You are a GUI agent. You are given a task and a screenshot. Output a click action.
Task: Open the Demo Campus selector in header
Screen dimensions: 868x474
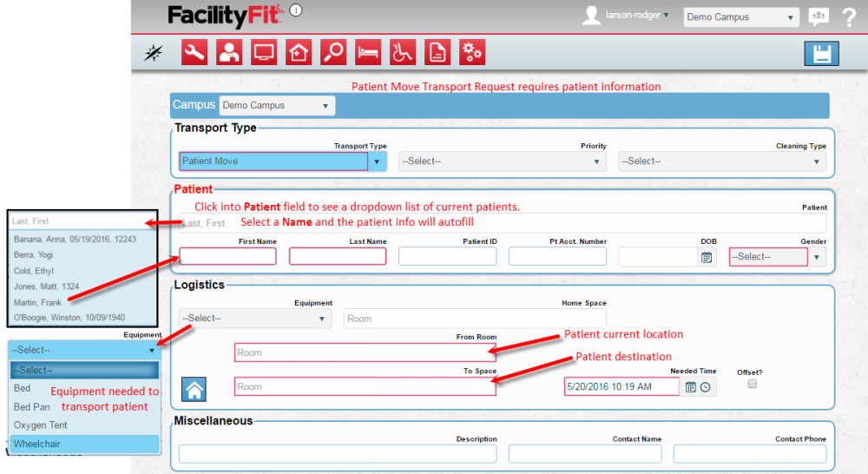[x=741, y=17]
